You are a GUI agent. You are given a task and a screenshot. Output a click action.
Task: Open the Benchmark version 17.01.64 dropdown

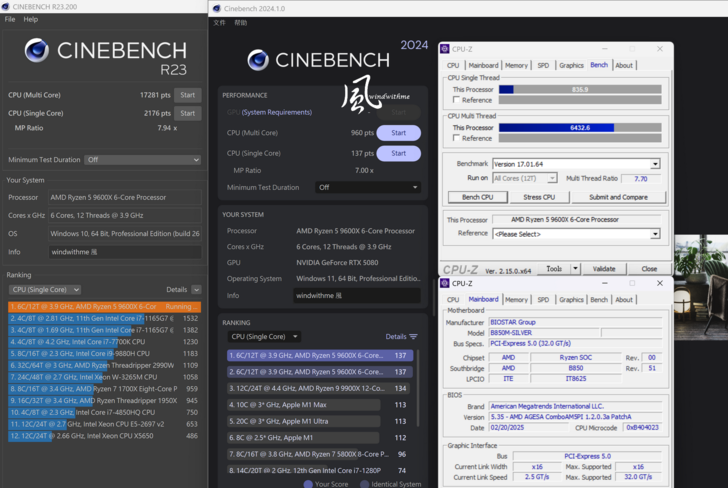click(655, 164)
